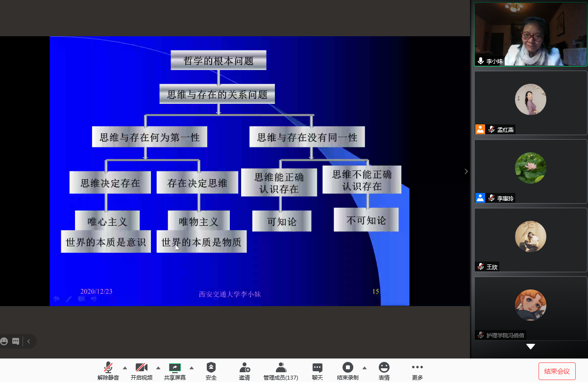Click the red 结束会议 end meeting button
588x382 pixels.
coord(557,371)
